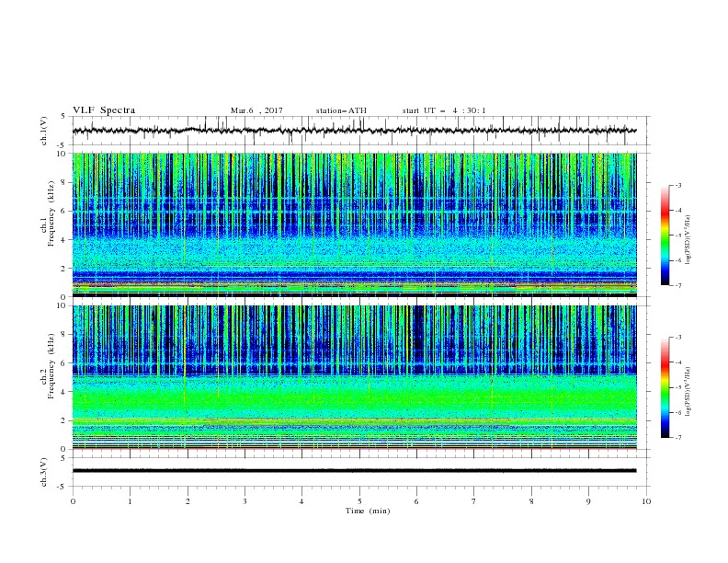Click the "VLF Spectra" plot title

(x=104, y=110)
